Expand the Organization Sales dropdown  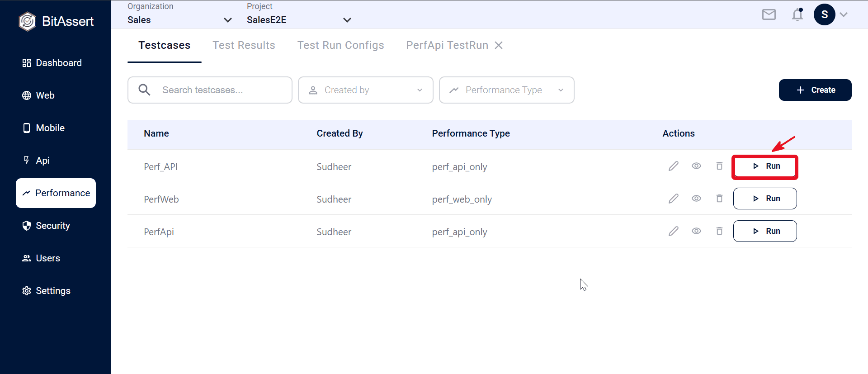[179, 20]
